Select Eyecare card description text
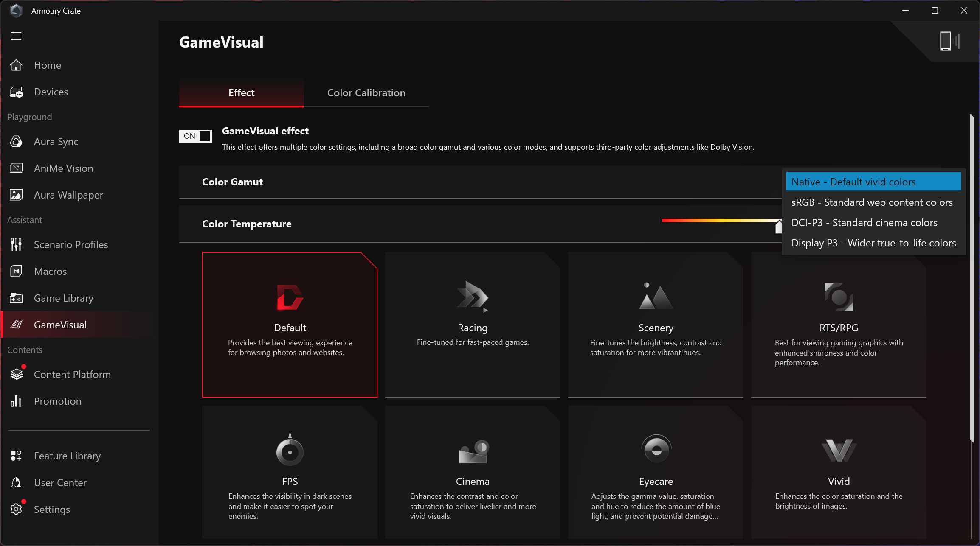 coord(656,506)
